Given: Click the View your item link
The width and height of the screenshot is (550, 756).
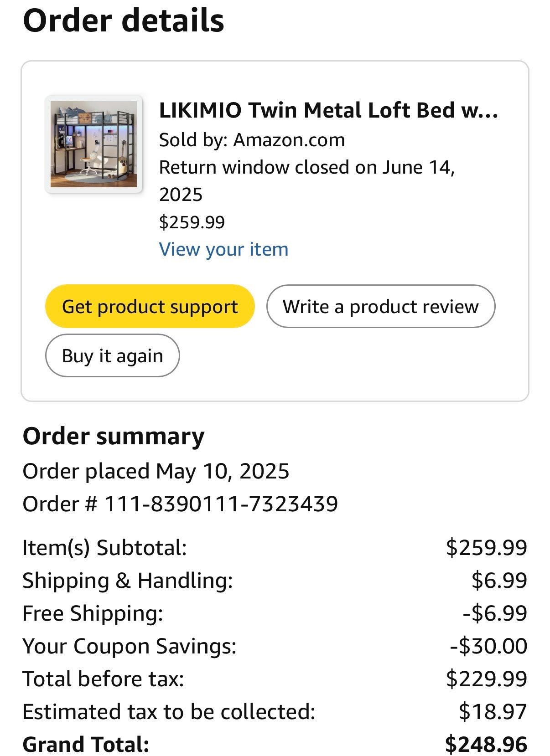Looking at the screenshot, I should click(x=223, y=249).
